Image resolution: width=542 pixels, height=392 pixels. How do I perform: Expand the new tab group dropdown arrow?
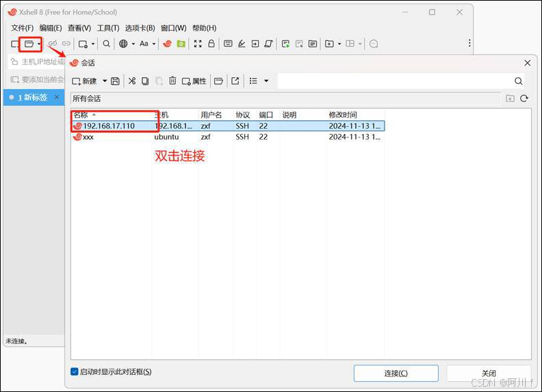coord(339,44)
